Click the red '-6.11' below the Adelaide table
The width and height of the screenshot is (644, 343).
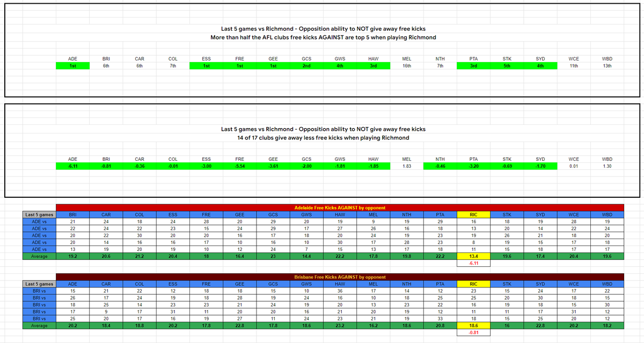[473, 263]
